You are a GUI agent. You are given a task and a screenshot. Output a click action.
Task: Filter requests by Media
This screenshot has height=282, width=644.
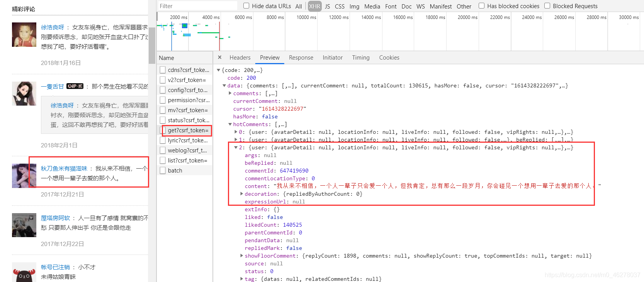372,6
